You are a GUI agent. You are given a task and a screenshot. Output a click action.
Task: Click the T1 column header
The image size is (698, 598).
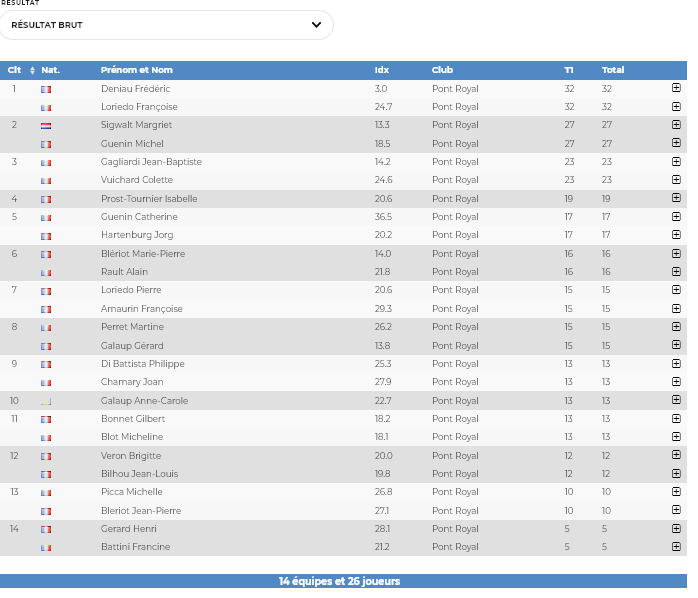pos(568,70)
